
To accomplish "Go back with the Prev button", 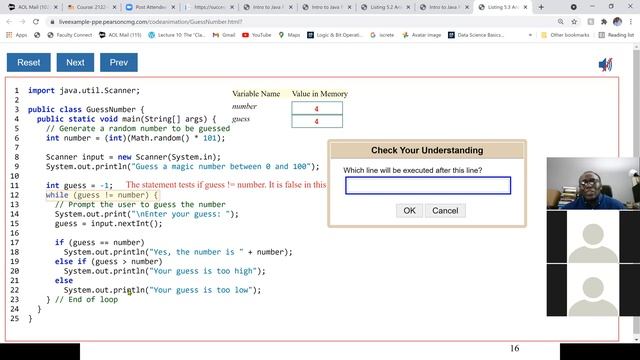I will coord(119,62).
